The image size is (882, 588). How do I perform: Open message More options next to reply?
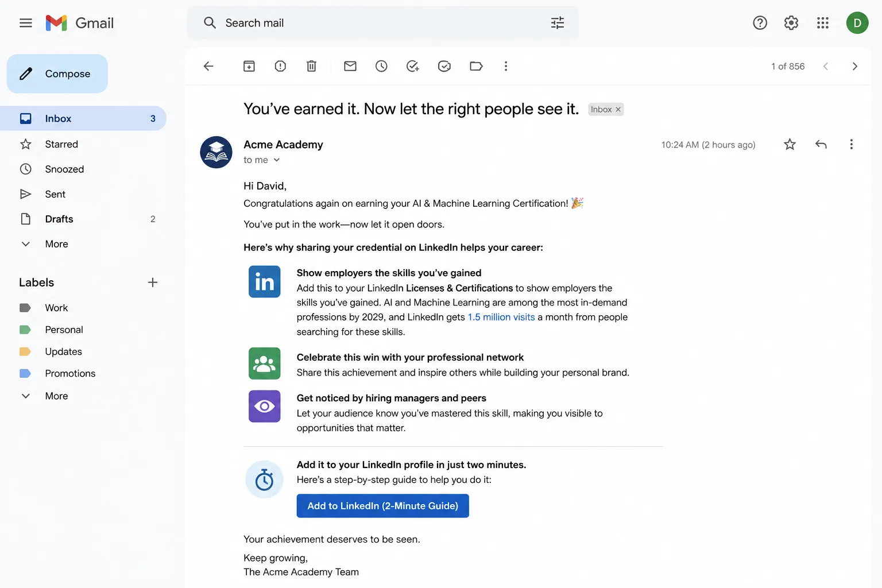[852, 144]
